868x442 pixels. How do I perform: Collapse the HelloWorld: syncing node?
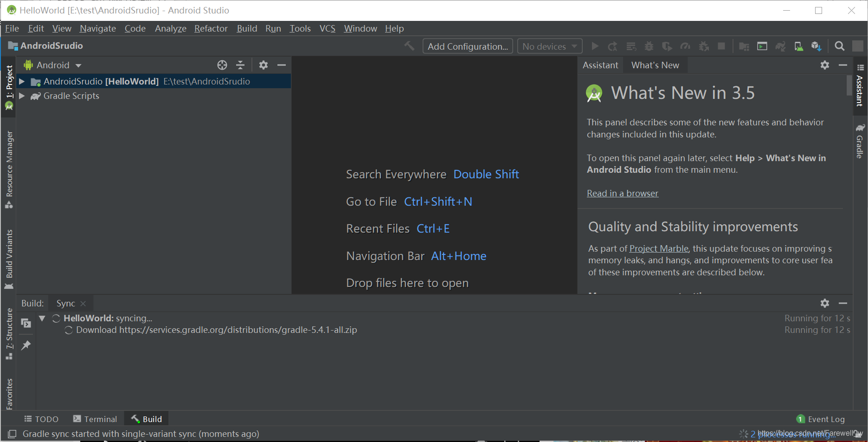[42, 318]
